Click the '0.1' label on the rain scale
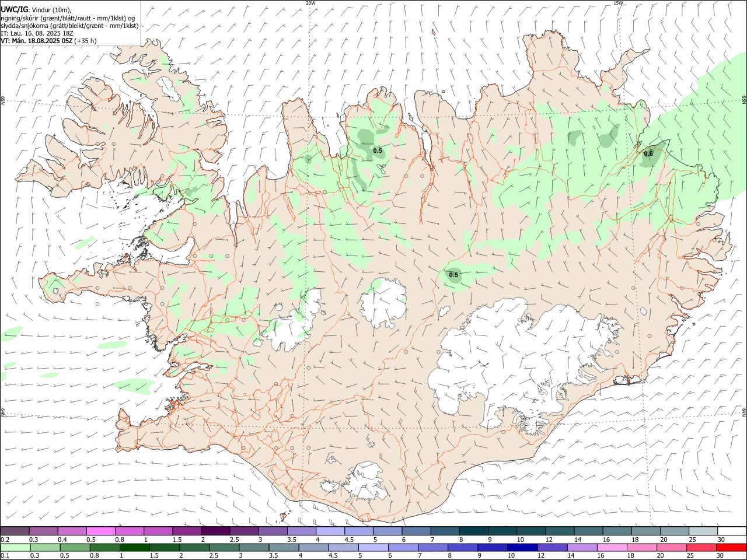Image resolution: width=747 pixels, height=560 pixels. pos(5,556)
